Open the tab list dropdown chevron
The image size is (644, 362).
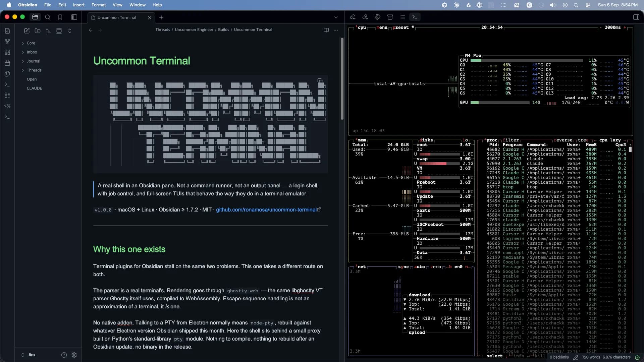336,17
